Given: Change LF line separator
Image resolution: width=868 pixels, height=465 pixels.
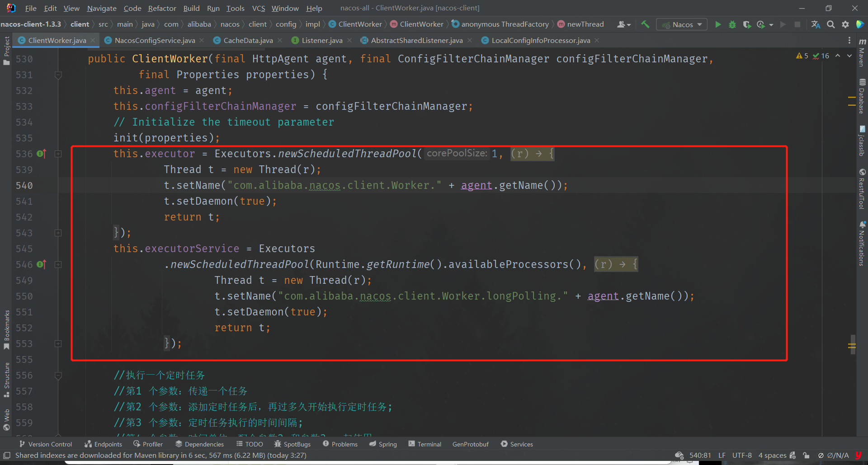Looking at the screenshot, I should point(722,456).
